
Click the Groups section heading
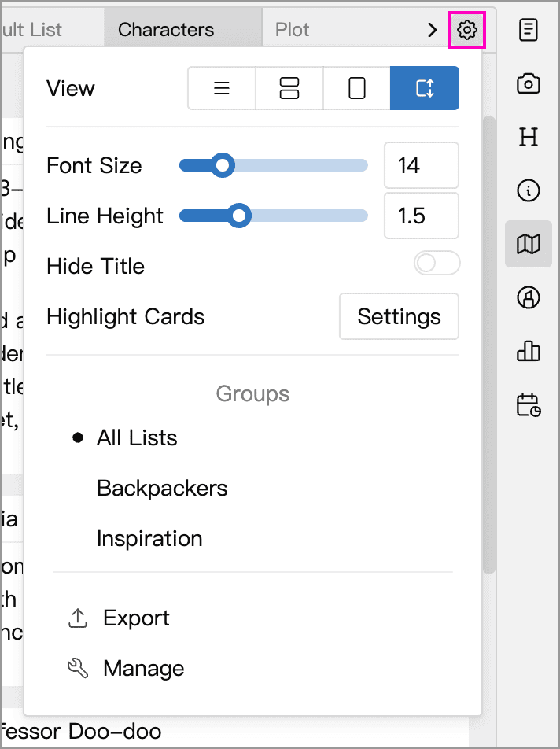point(252,393)
